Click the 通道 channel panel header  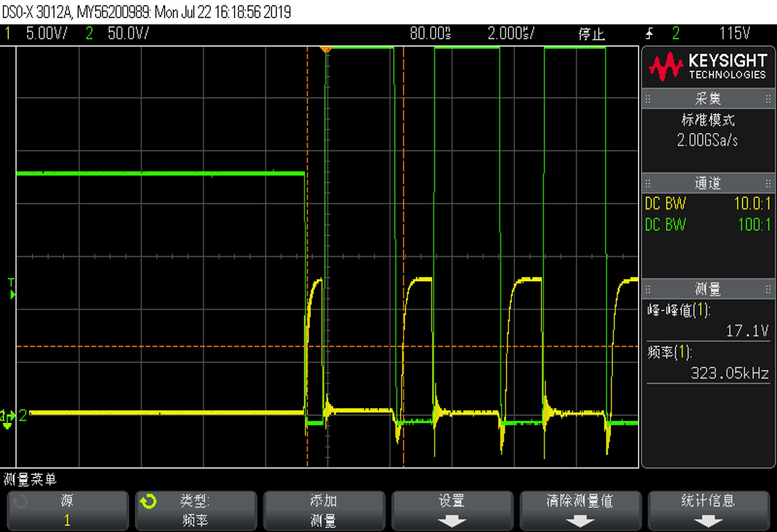(x=708, y=183)
